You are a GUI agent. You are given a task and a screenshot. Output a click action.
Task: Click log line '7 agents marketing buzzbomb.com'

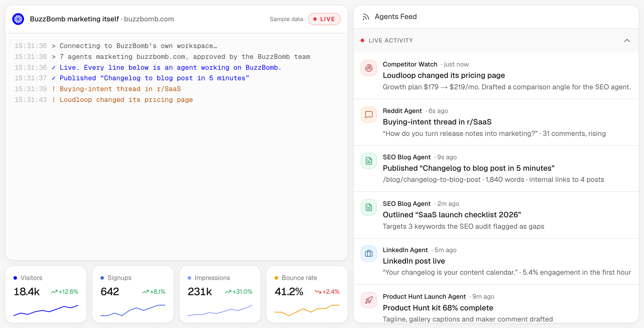(x=185, y=57)
